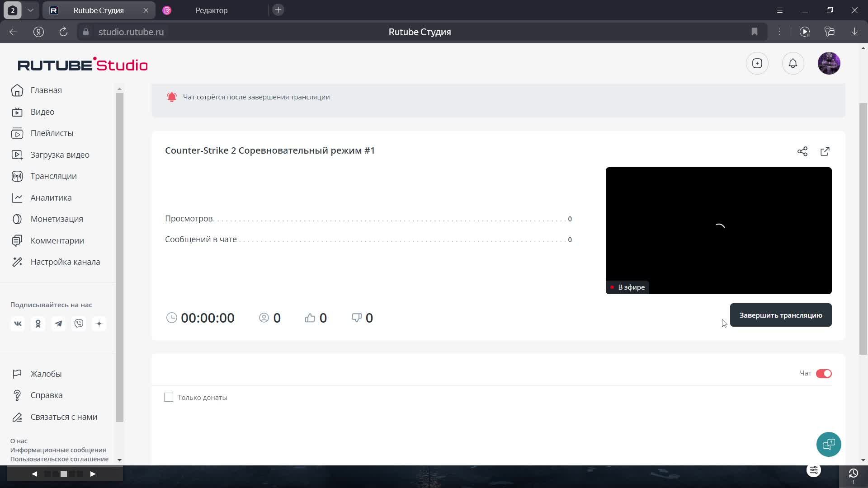Click the 00:00:00 stream timer
Screen dimensions: 868x488
208,318
